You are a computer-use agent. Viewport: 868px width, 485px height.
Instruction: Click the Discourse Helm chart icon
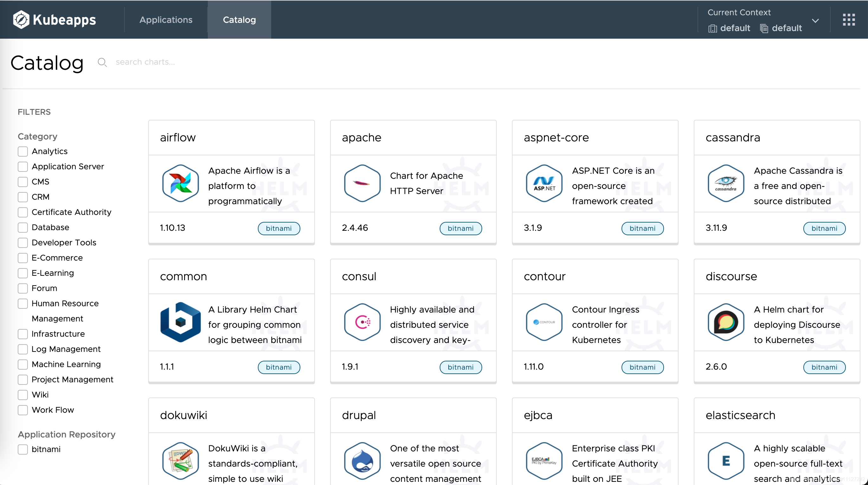click(726, 323)
